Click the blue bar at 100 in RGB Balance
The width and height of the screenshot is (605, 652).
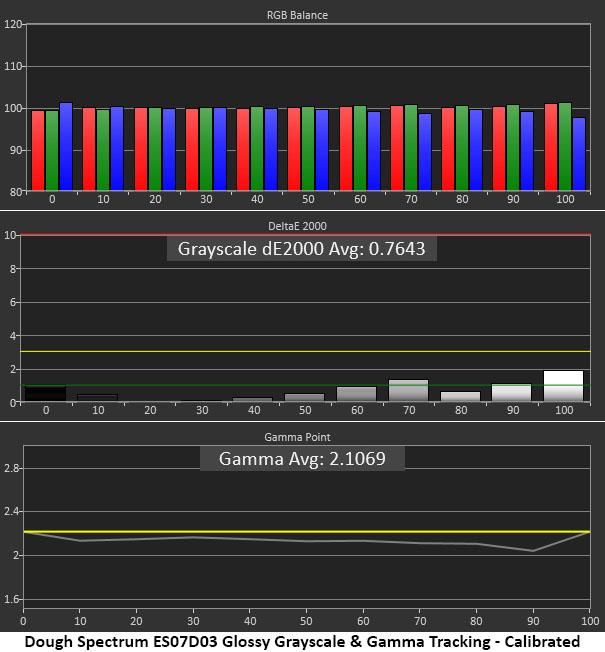[579, 154]
